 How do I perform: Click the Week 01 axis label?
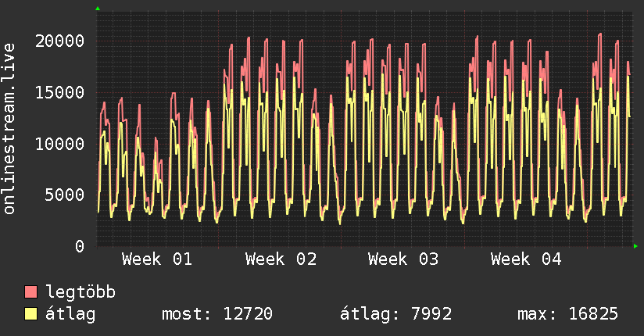(x=157, y=259)
